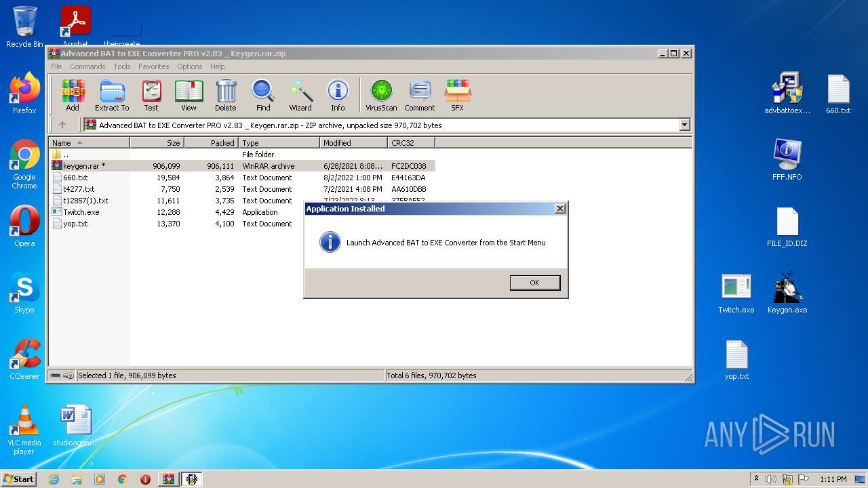
Task: Open the Tools menu
Action: click(122, 66)
